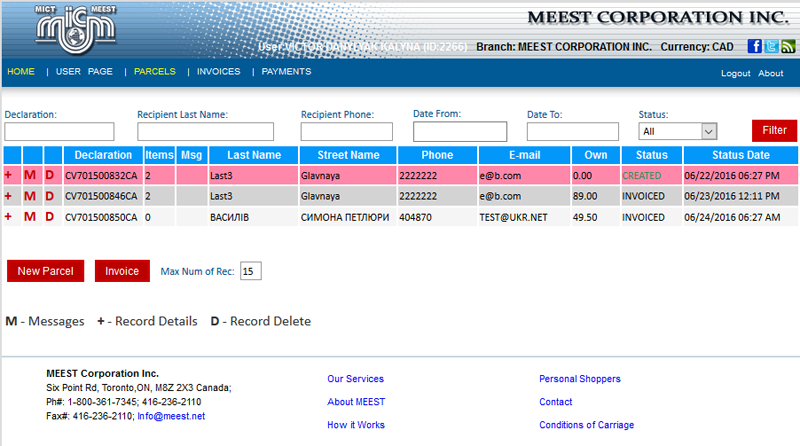Open the Our Services link
The image size is (800, 446).
[356, 379]
